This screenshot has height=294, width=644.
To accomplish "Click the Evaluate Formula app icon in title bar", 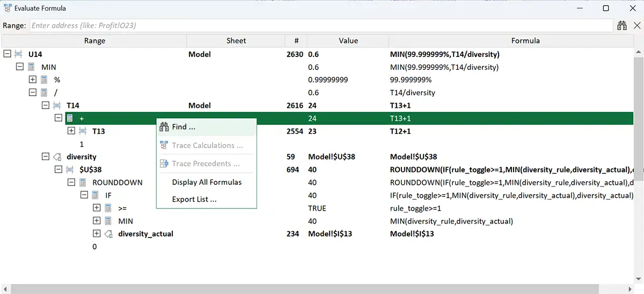I will coord(8,8).
